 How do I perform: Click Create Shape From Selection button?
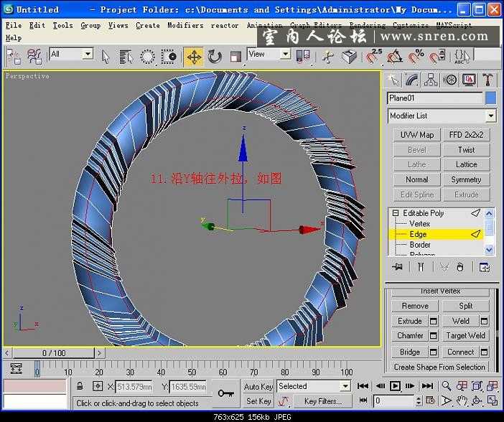pyautogui.click(x=439, y=367)
